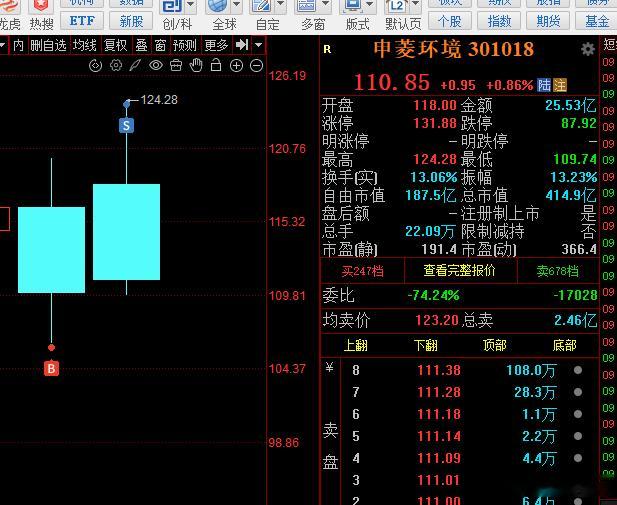Click the S sell marker
This screenshot has width=617, height=505.
[x=126, y=126]
